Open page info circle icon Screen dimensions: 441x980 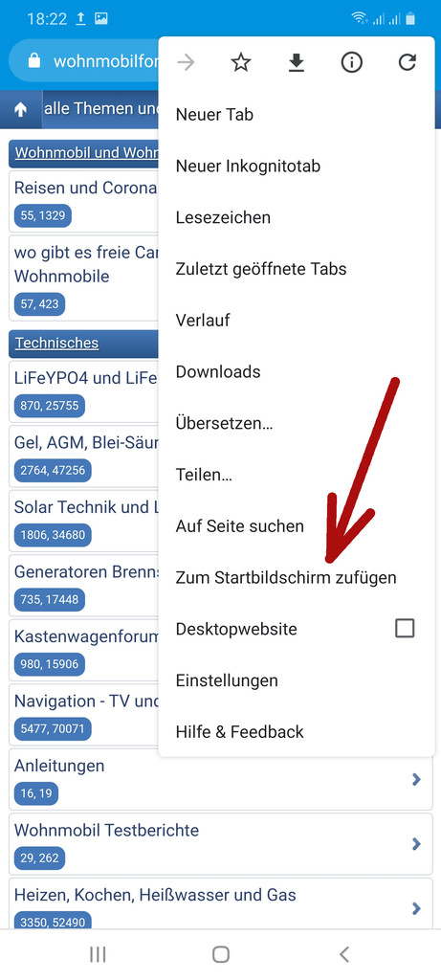352,62
